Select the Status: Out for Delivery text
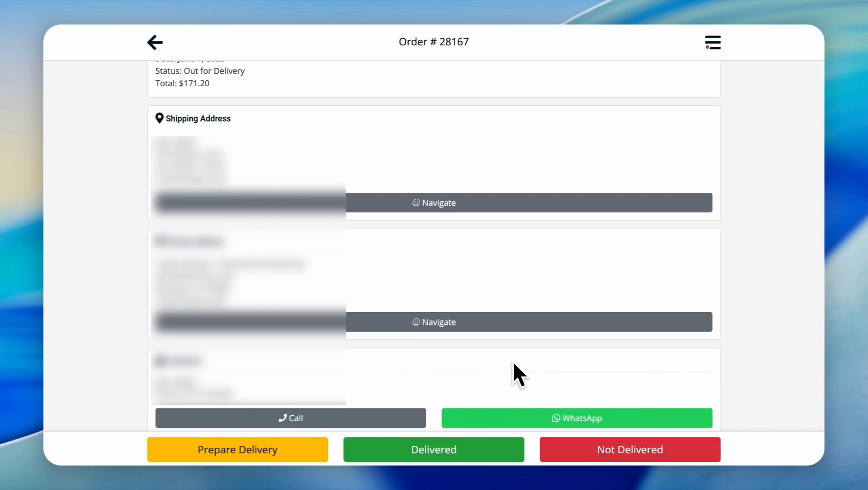 click(200, 71)
